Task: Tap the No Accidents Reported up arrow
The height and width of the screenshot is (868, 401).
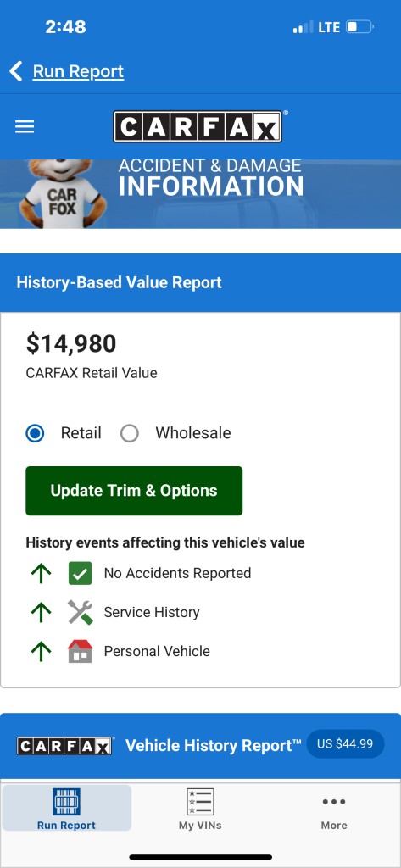Action: (41, 574)
